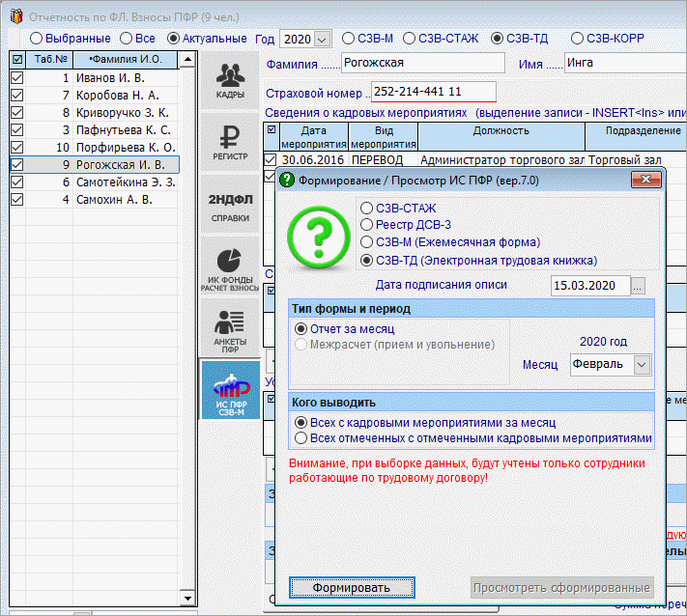Open ИК ФОНДЫ РАСЧЕТ ВЗНОСЫ section
This screenshot has width=687, height=616.
click(x=230, y=266)
